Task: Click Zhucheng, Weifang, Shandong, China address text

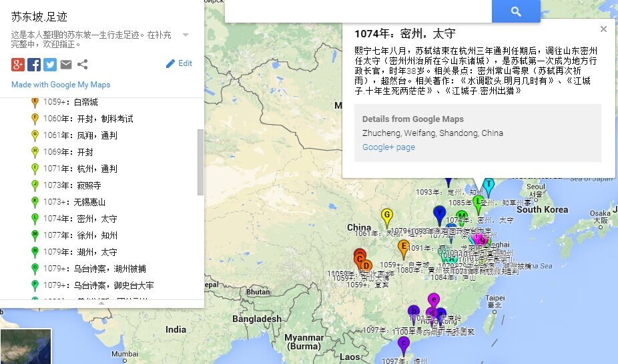Action: [432, 133]
